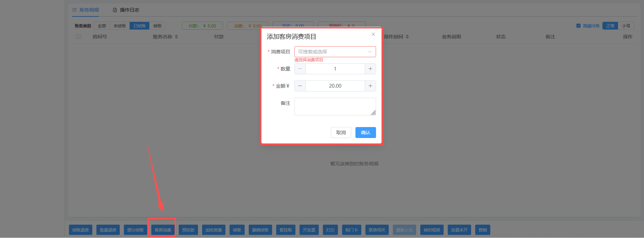
Task: Select the 小号 size option
Action: [626, 26]
